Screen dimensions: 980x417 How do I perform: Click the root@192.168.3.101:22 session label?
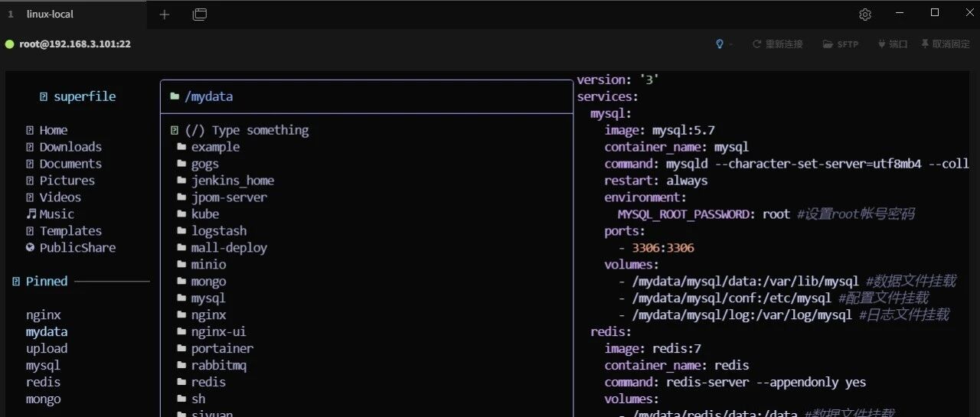coord(75,44)
